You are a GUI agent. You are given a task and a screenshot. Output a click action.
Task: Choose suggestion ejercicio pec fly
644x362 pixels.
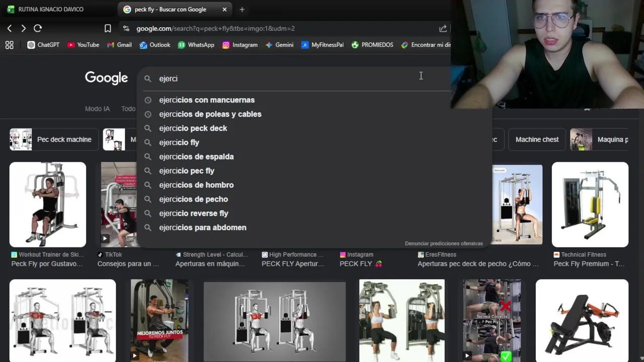click(314, 171)
